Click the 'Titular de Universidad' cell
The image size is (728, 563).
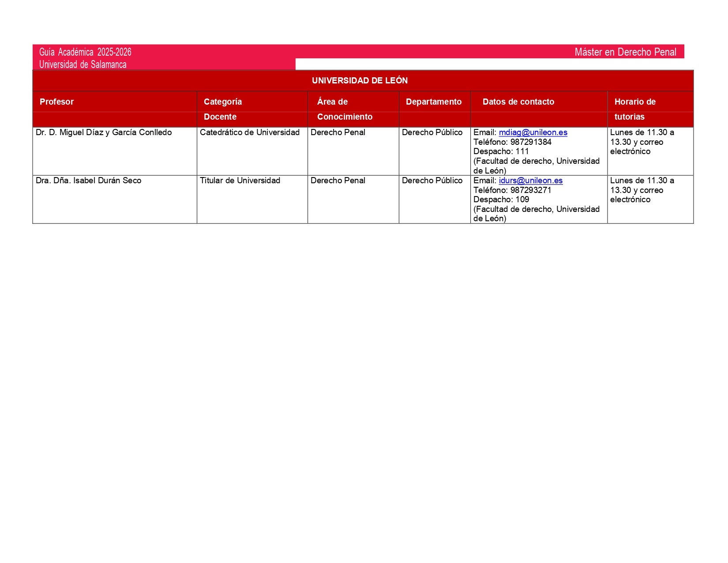click(x=240, y=181)
